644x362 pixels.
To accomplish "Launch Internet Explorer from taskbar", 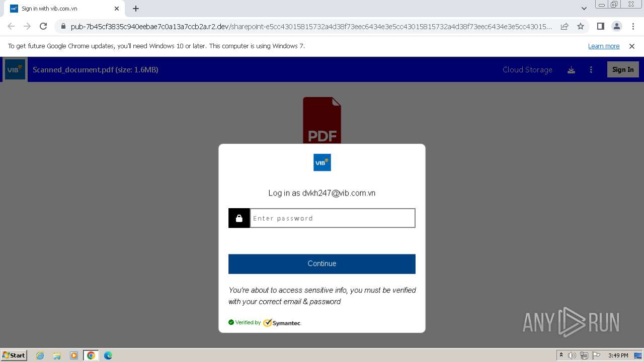I will point(40,355).
